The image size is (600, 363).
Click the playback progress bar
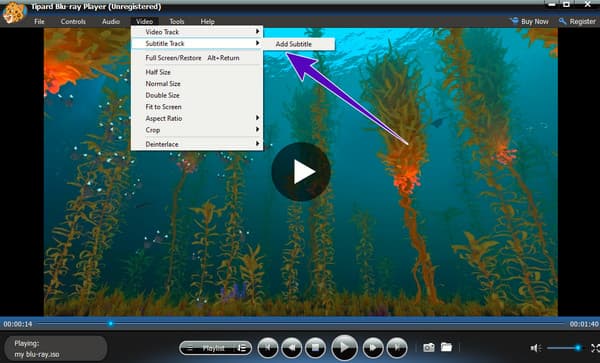[301, 324]
